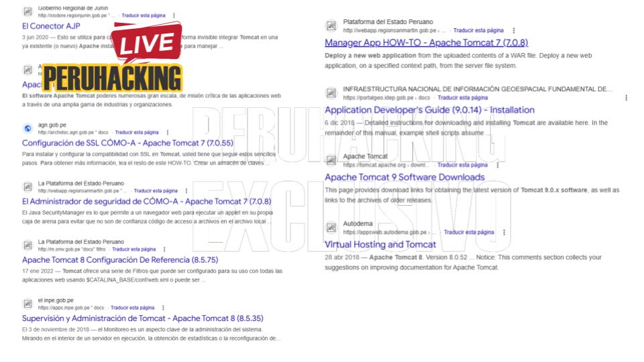The image size is (644, 362).
Task: Click the date '3 jun 2020' in snippet
Action: (36, 38)
